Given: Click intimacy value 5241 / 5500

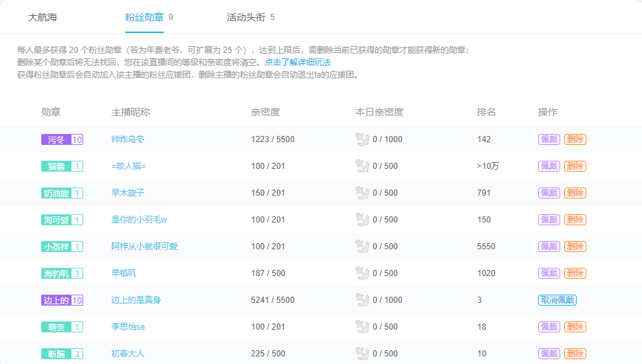Looking at the screenshot, I should pyautogui.click(x=273, y=300).
